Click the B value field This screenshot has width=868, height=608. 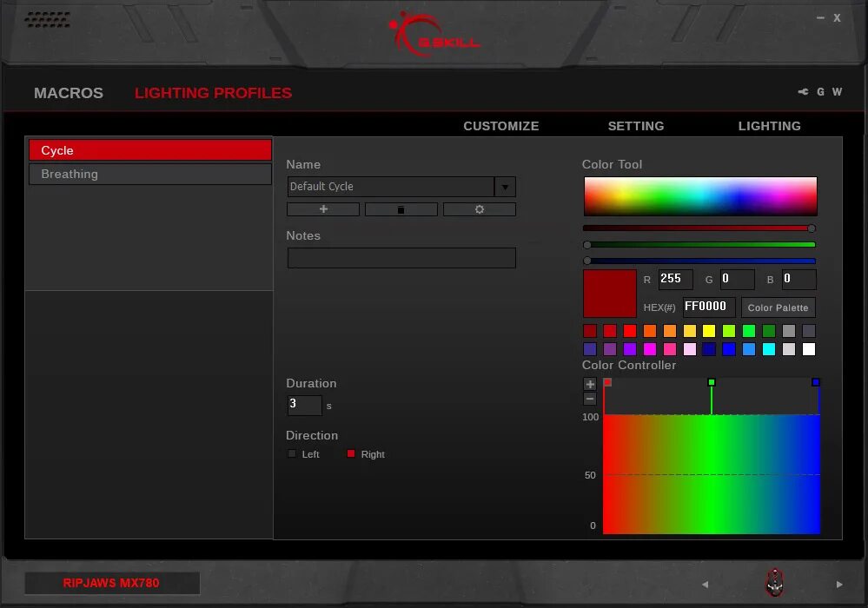pos(798,280)
